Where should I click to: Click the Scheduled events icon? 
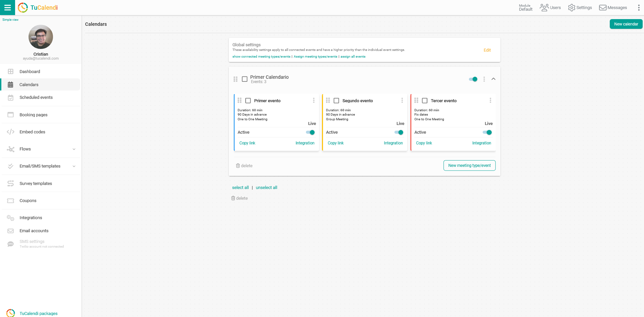[11, 98]
